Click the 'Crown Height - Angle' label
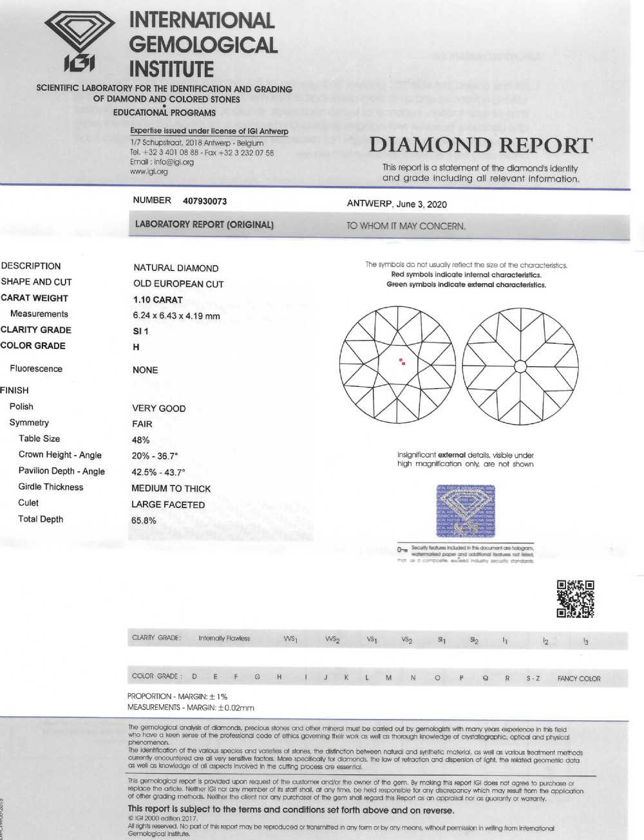Image resolution: width=644 pixels, height=840 pixels. 60,455
